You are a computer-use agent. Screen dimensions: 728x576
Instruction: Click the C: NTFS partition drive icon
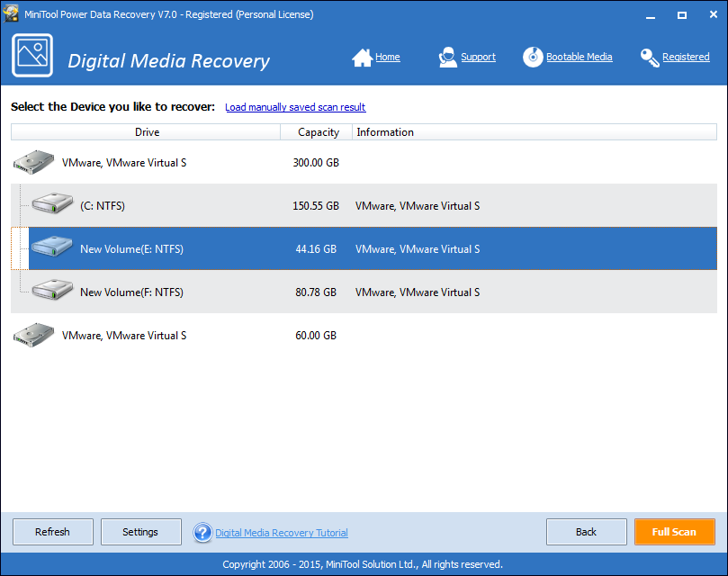[x=52, y=203]
